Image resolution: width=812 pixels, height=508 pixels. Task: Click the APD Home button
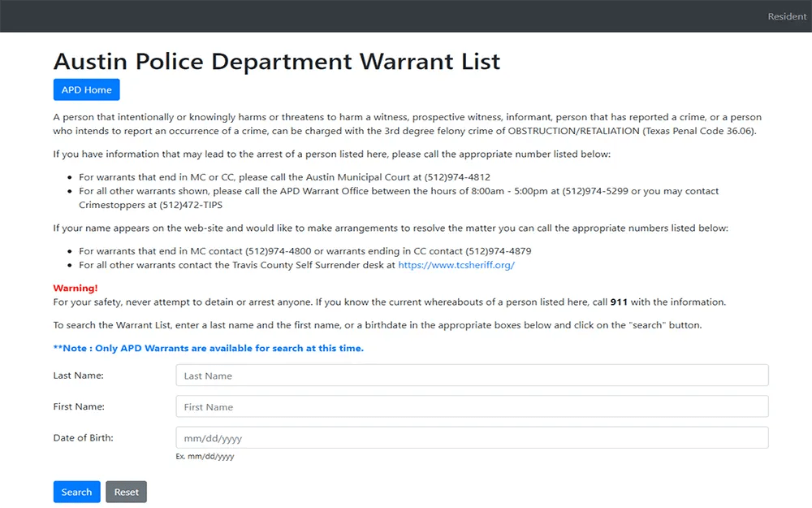click(x=86, y=89)
